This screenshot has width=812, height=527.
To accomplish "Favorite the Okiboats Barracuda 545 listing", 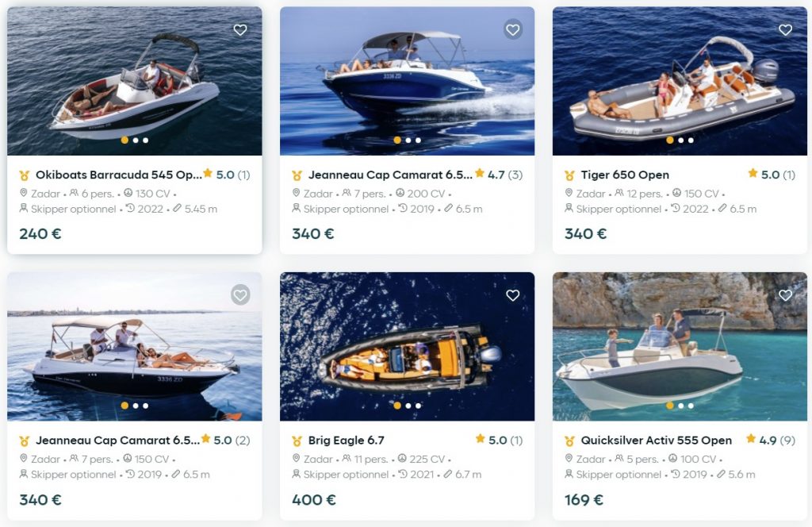I will (240, 30).
